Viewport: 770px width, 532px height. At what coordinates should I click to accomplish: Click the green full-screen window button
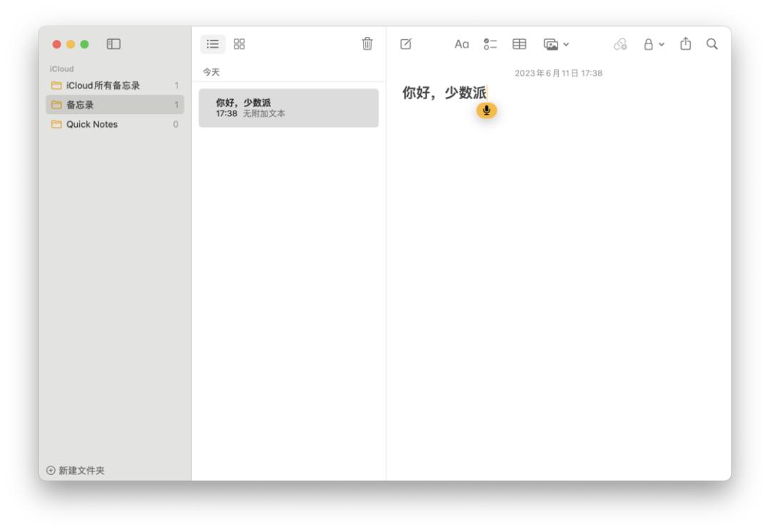pos(84,44)
